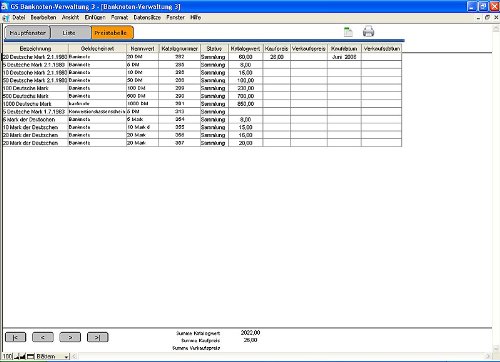
Task: Click the vertical scrollbar up arrow
Action: 496,29
